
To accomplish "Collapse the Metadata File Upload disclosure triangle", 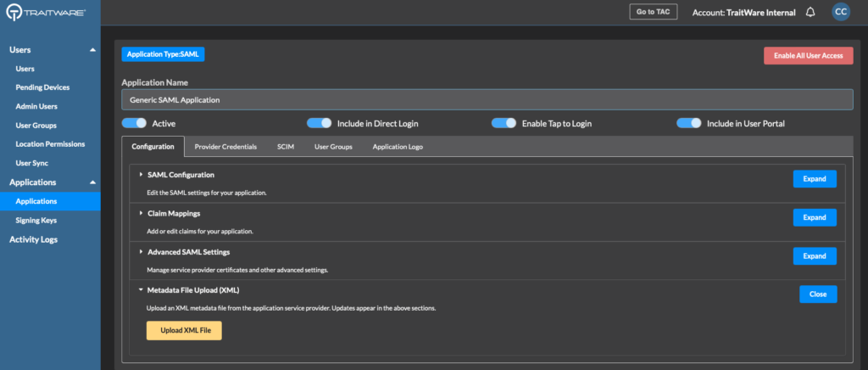I will 141,289.
